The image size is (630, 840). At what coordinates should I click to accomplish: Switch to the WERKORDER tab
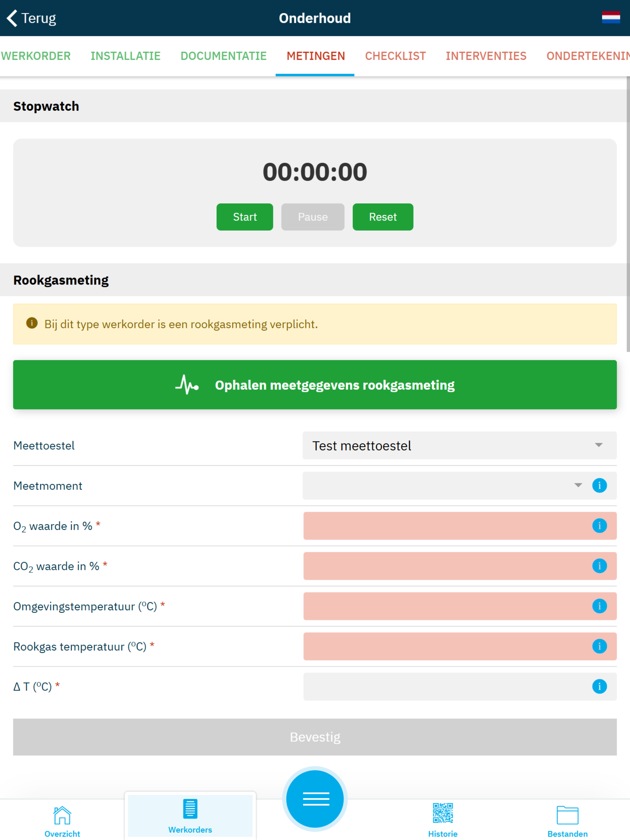point(36,56)
